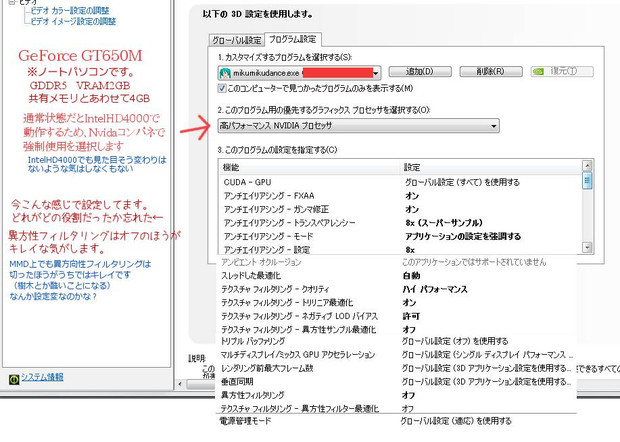Click the settings list scroll up arrow
This screenshot has width=620, height=442.
click(587, 166)
